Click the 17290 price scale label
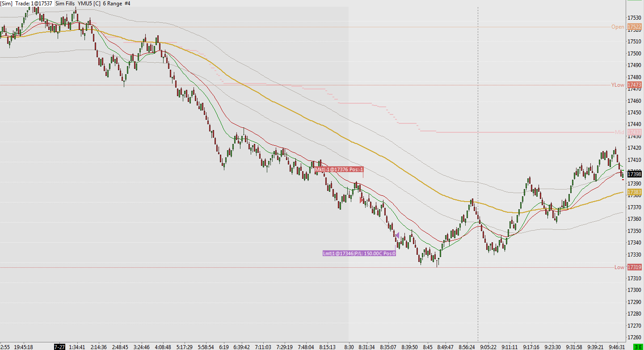Viewport: 644px width, 350px height. 635,302
